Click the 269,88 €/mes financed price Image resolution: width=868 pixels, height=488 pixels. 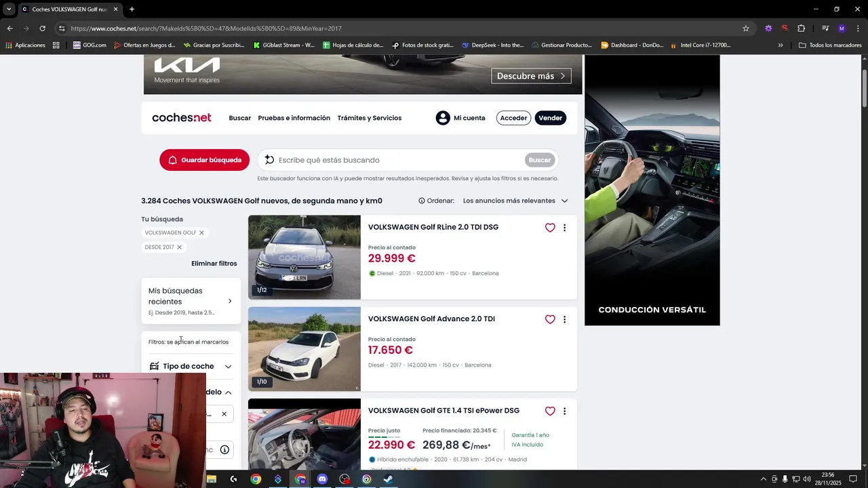[x=456, y=445]
